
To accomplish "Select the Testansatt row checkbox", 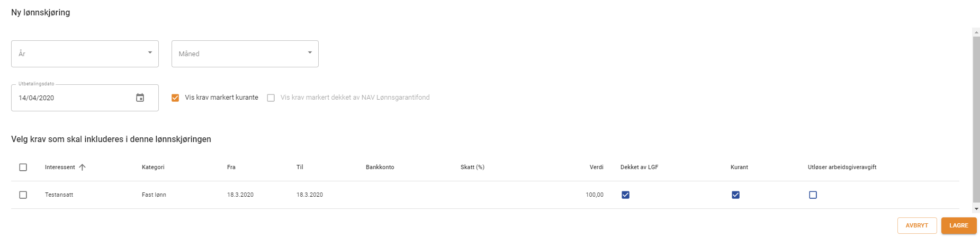I will (23, 195).
